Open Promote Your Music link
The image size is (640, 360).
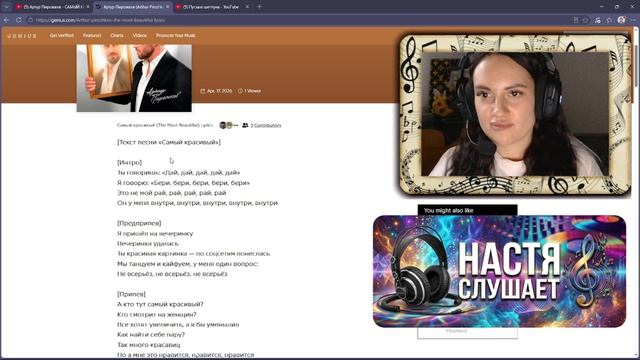(176, 36)
